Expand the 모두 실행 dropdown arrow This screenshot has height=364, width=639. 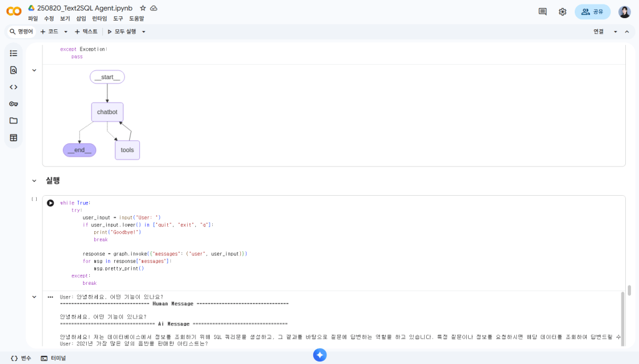(144, 32)
